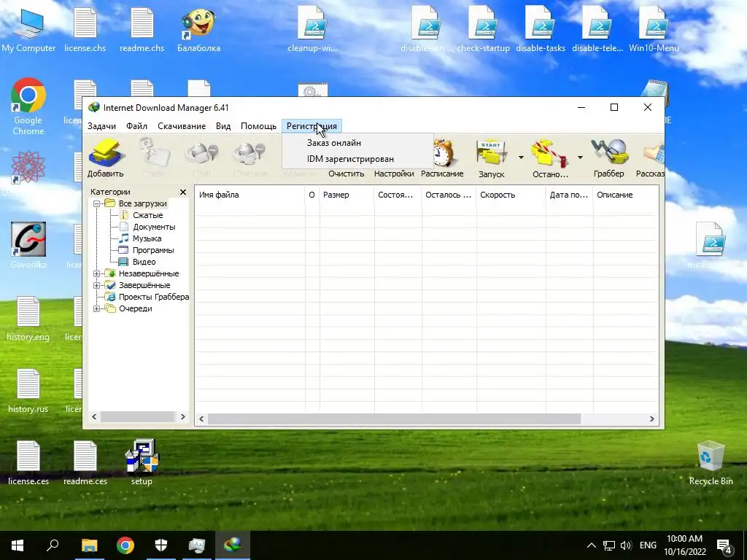Sort by Скорость column header
This screenshot has height=560, width=747.
pos(511,195)
